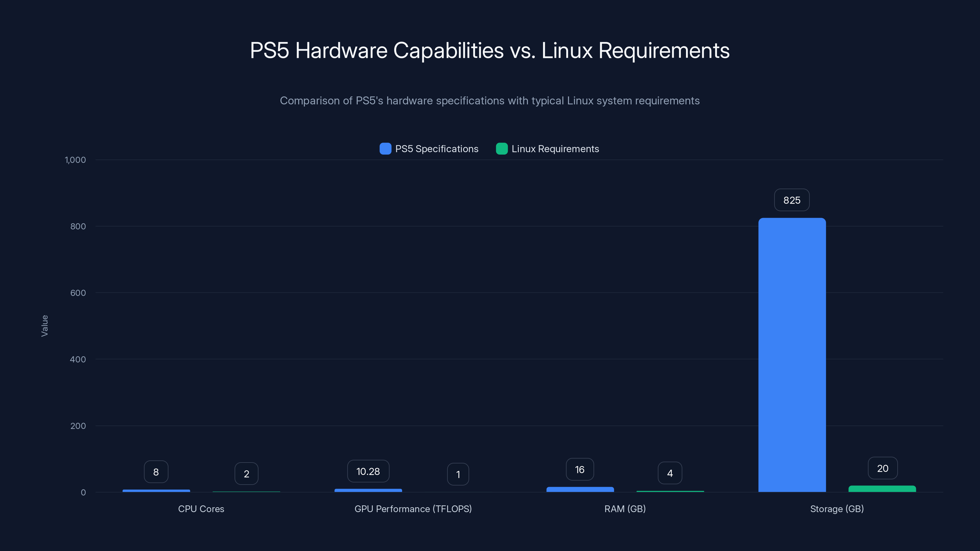This screenshot has width=980, height=551.
Task: Click the green Linux storage bar
Action: coord(882,489)
